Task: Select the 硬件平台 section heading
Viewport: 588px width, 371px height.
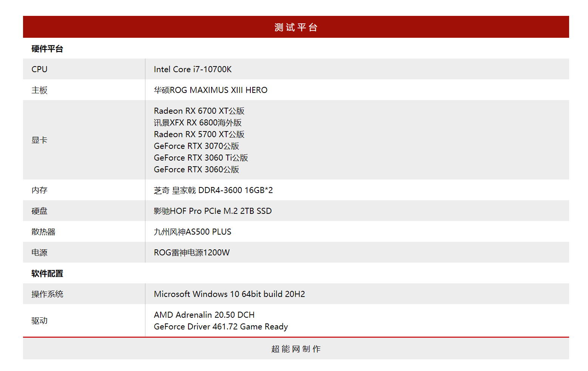Action: point(47,49)
